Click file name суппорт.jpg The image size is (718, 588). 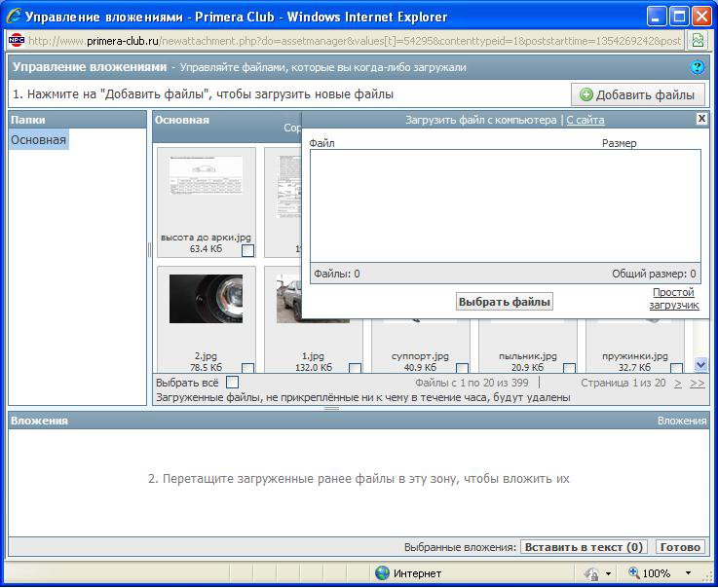coord(420,356)
